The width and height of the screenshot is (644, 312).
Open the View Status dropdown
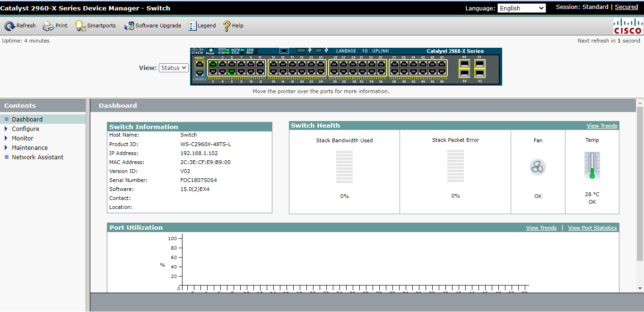[174, 68]
